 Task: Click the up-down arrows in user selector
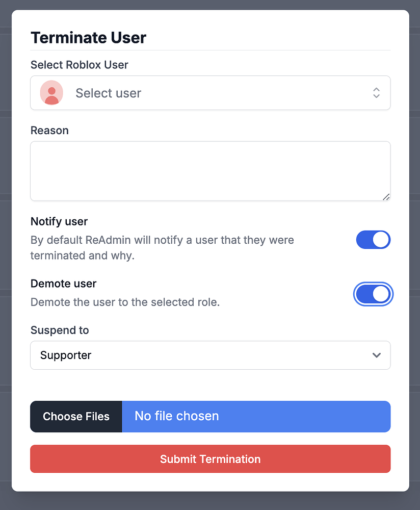pos(376,93)
